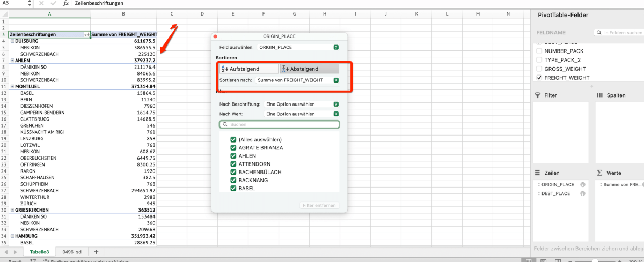Open the Nach Beschriftung dropdown

coord(302,104)
